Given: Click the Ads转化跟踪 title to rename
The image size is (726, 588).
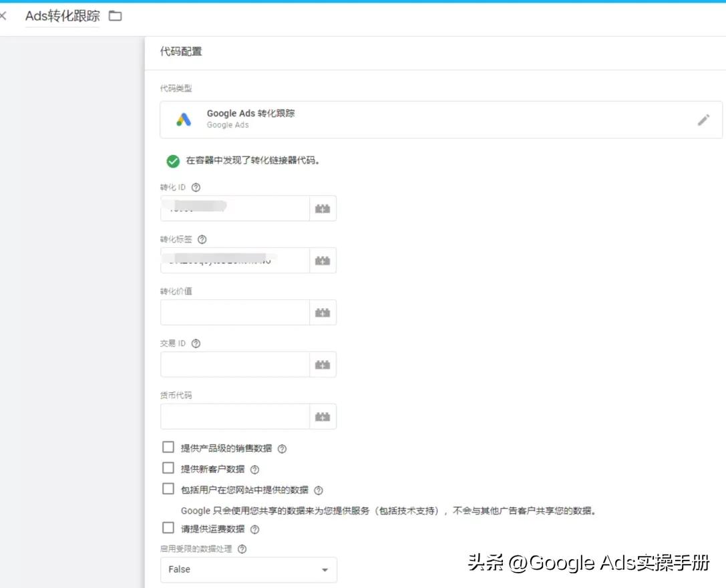Looking at the screenshot, I should click(x=62, y=16).
